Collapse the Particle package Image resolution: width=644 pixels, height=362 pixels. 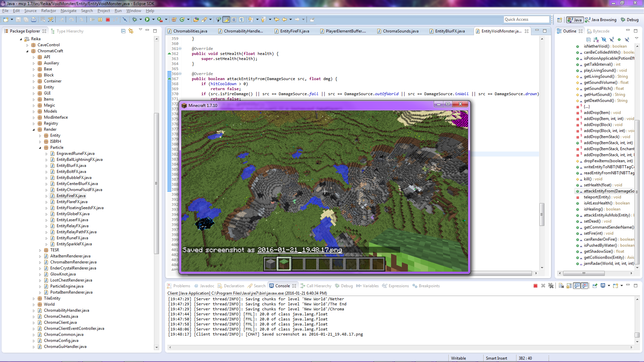pos(40,147)
